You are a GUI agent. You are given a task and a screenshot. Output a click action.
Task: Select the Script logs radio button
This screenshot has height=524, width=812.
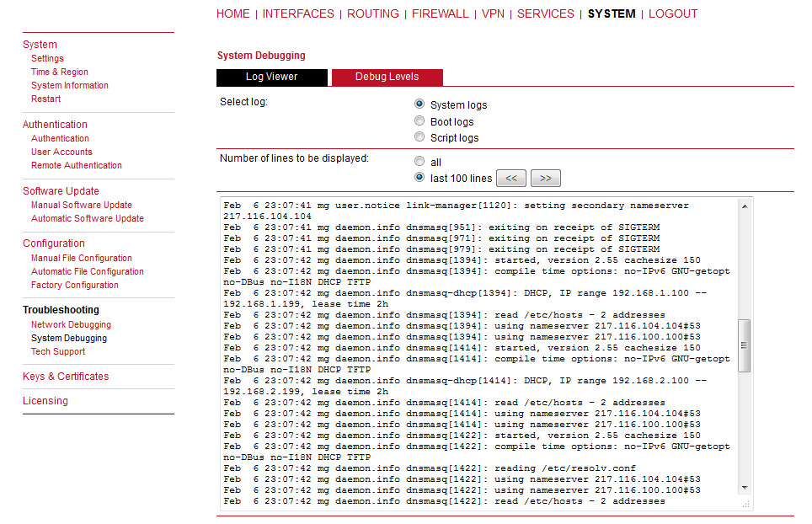coord(419,136)
